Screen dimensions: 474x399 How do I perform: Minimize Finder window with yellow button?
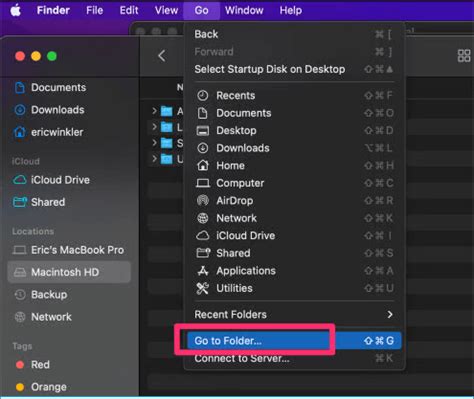click(x=36, y=56)
